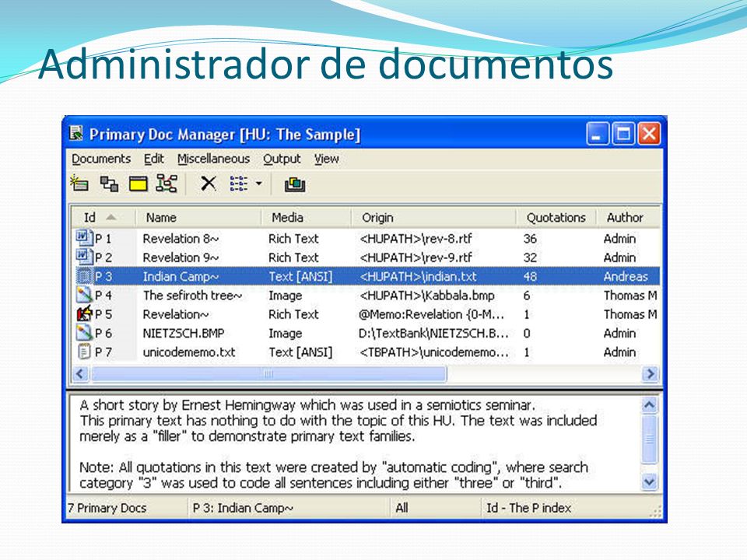Viewport: 747px width, 560px height.
Task: Click the All filter status entry
Action: point(402,508)
